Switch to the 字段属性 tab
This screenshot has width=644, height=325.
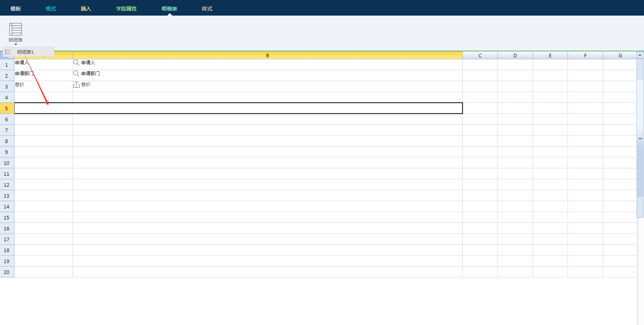[x=126, y=9]
